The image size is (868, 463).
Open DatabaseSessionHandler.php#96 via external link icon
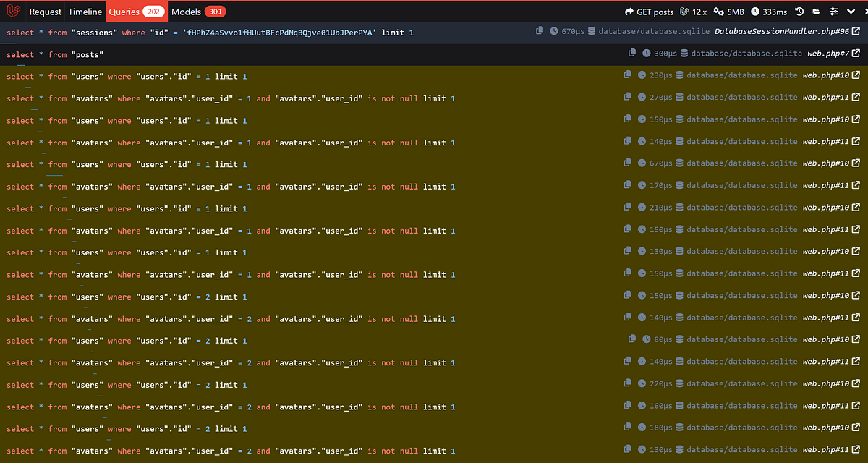856,31
